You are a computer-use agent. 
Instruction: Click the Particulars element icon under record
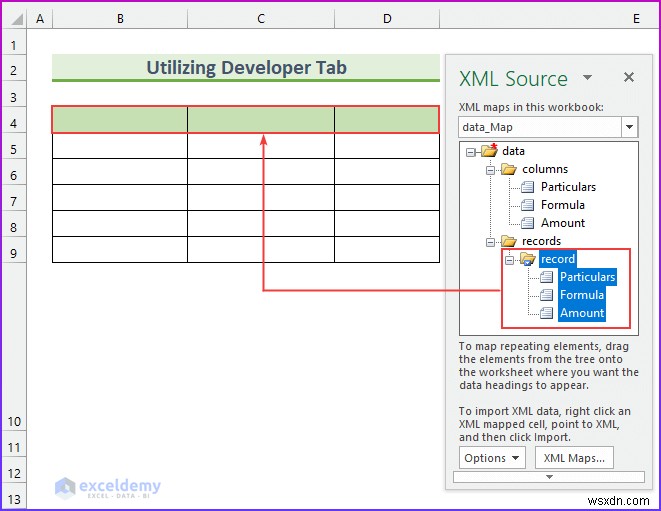pos(547,277)
